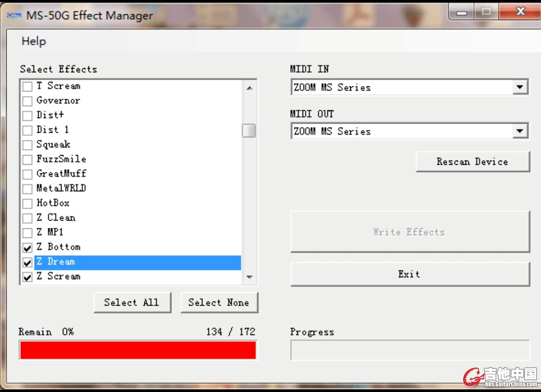Check the Z Clean checkbox

pos(27,218)
